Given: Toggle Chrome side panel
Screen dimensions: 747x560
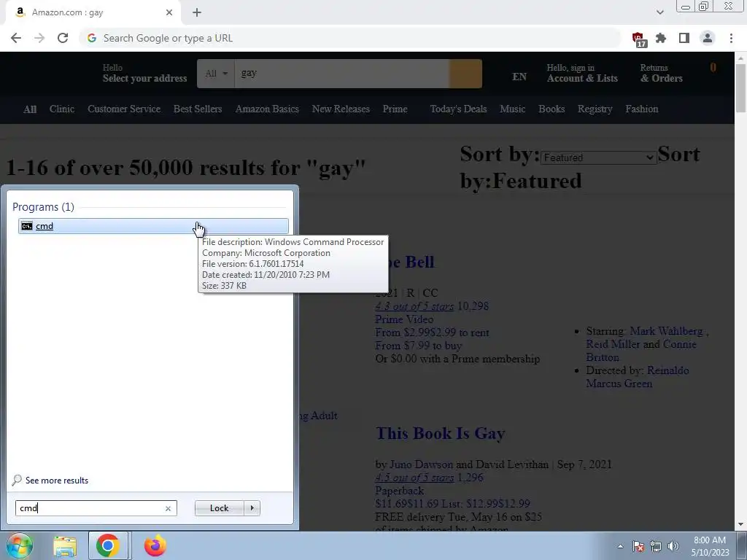Looking at the screenshot, I should point(684,38).
